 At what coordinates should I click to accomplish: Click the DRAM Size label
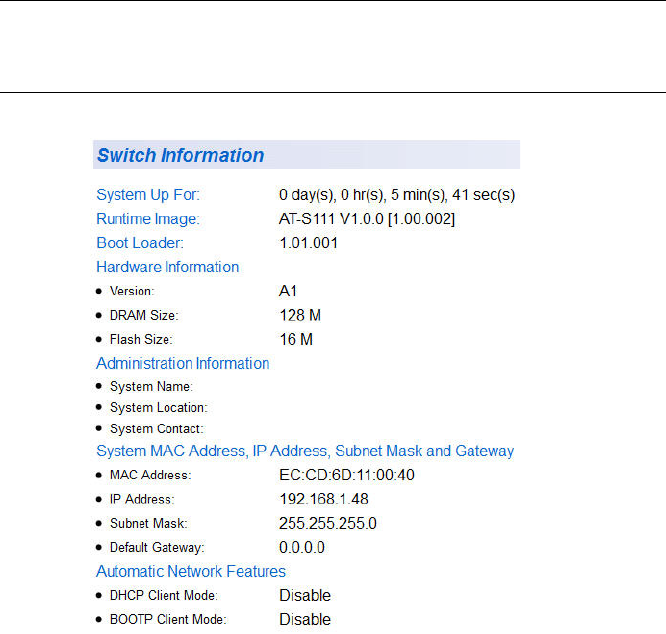[145, 315]
